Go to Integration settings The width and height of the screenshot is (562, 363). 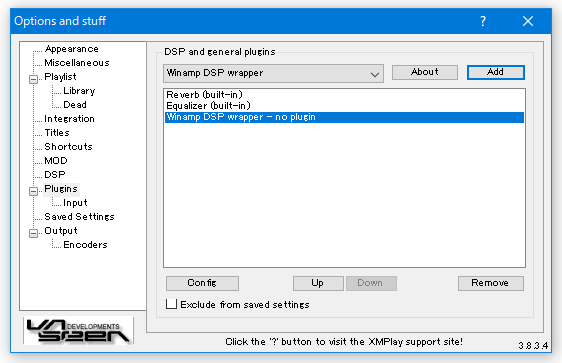pyautogui.click(x=70, y=119)
